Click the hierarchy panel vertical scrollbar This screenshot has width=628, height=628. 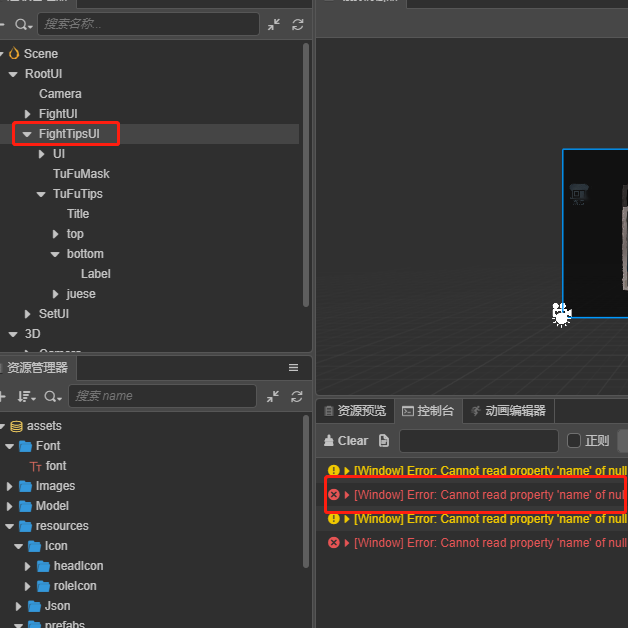(306, 175)
